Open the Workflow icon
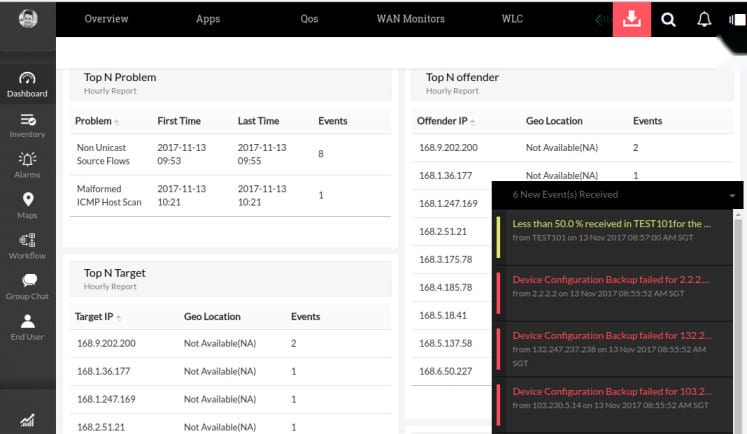Screen dimensions: 747x434 (x=27, y=241)
